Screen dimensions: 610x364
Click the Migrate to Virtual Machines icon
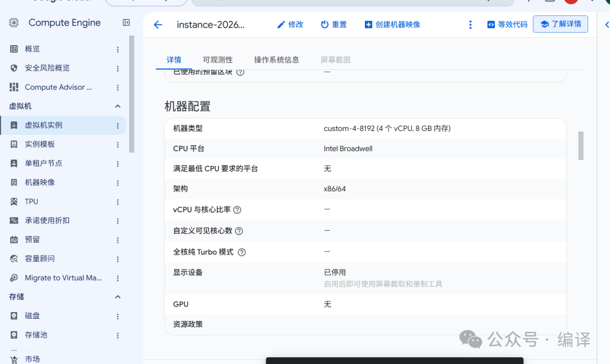(14, 278)
